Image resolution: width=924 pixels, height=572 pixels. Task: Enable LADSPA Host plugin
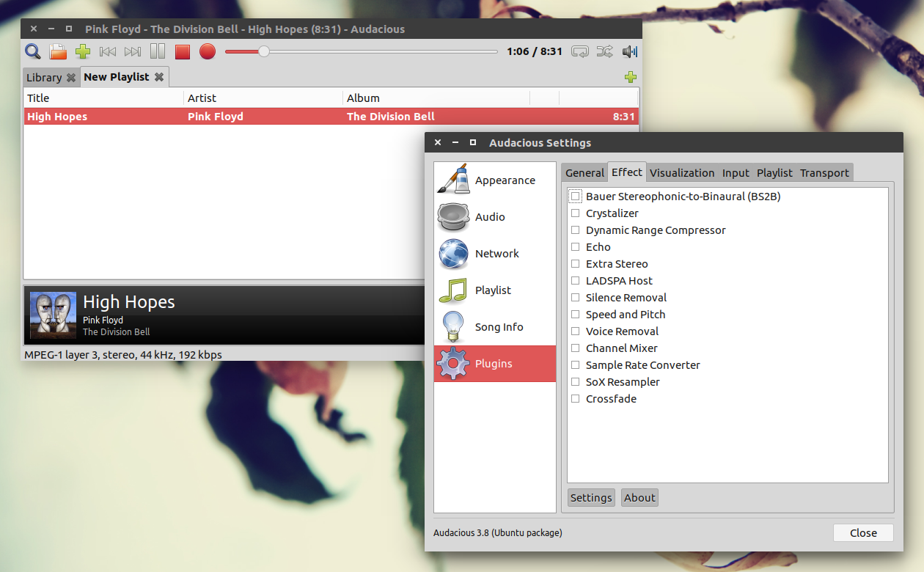tap(576, 281)
